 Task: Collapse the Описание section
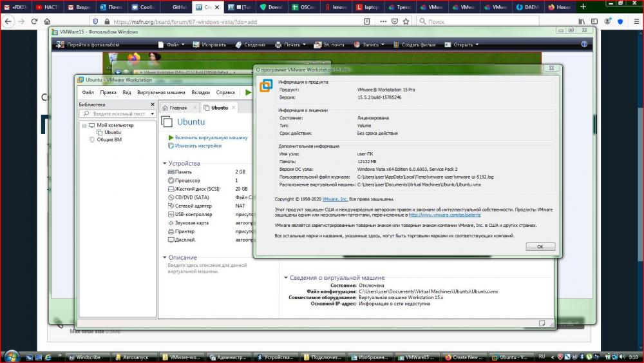tap(165, 258)
